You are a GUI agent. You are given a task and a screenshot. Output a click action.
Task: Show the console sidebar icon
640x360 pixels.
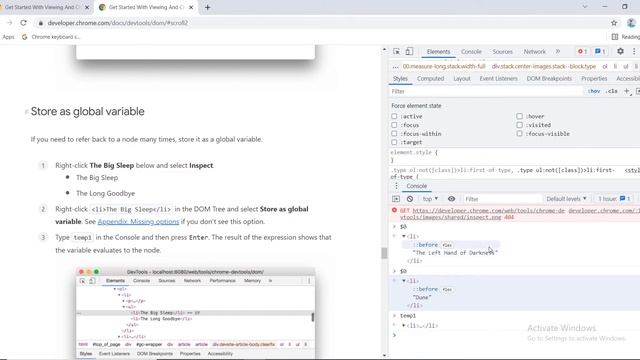coord(396,199)
